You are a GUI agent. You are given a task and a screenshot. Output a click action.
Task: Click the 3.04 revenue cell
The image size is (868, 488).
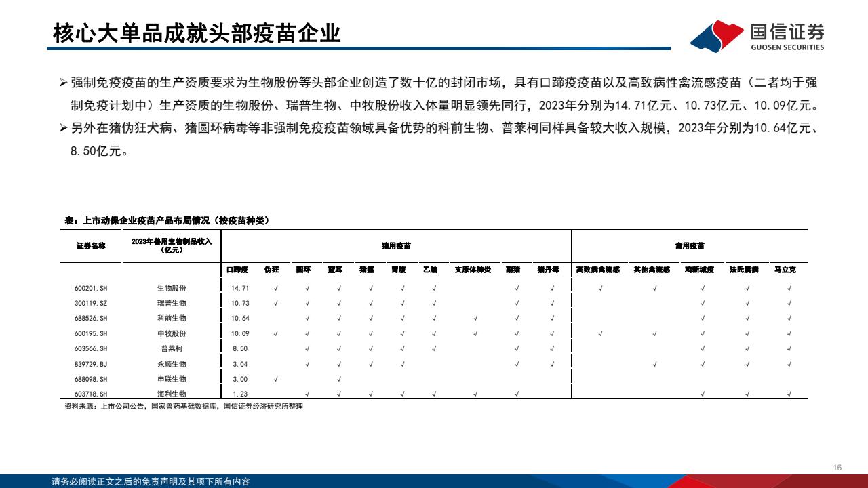240,364
